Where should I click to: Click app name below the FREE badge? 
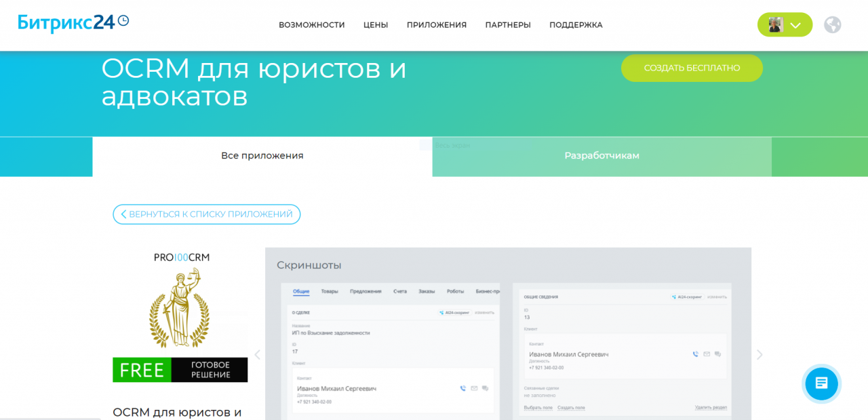point(177,412)
